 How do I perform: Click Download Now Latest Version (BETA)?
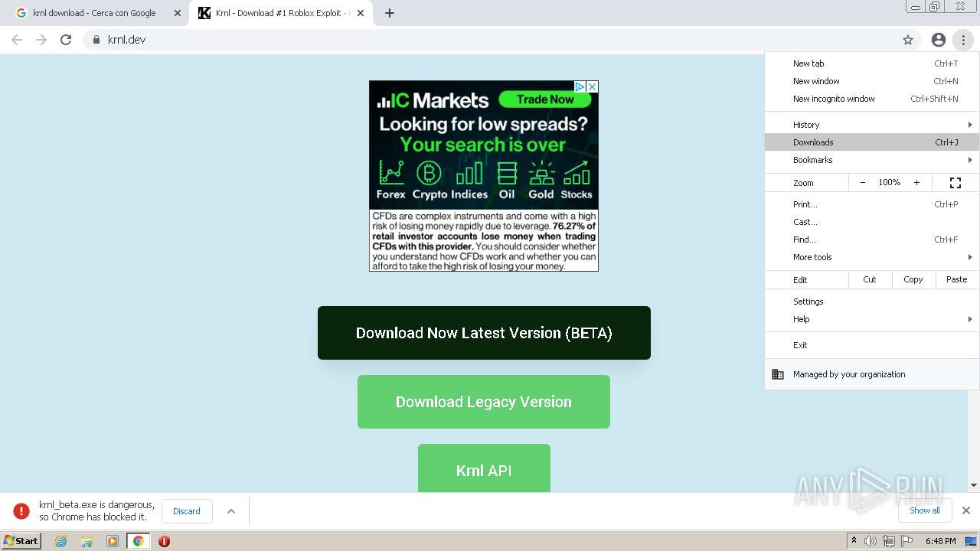point(484,333)
